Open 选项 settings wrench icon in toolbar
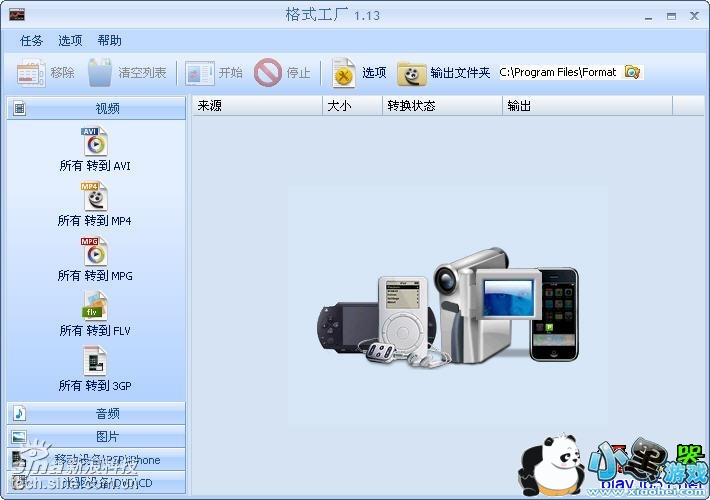710x500 pixels. [x=343, y=72]
